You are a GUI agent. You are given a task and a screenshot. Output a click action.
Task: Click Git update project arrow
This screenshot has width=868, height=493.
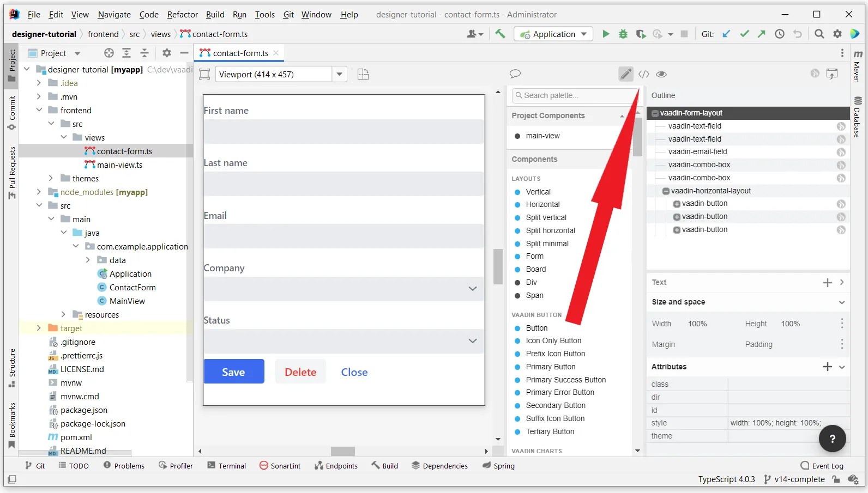tap(726, 34)
